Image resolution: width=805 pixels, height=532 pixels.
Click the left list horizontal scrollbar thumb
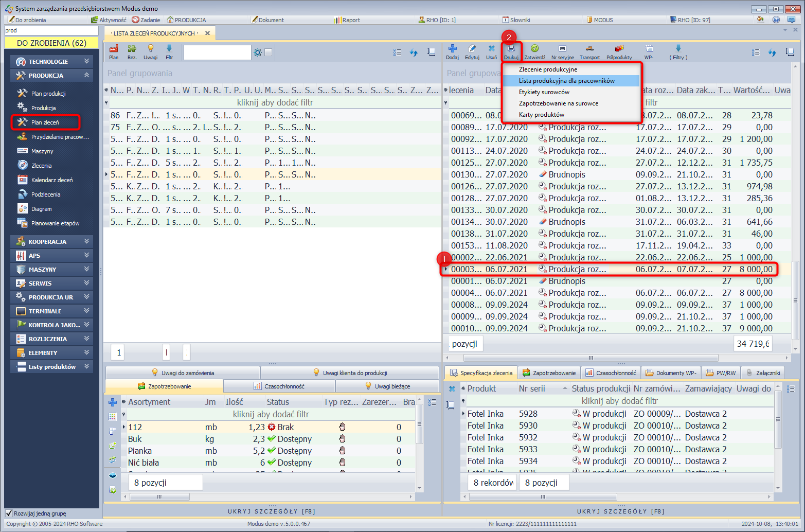(159, 497)
